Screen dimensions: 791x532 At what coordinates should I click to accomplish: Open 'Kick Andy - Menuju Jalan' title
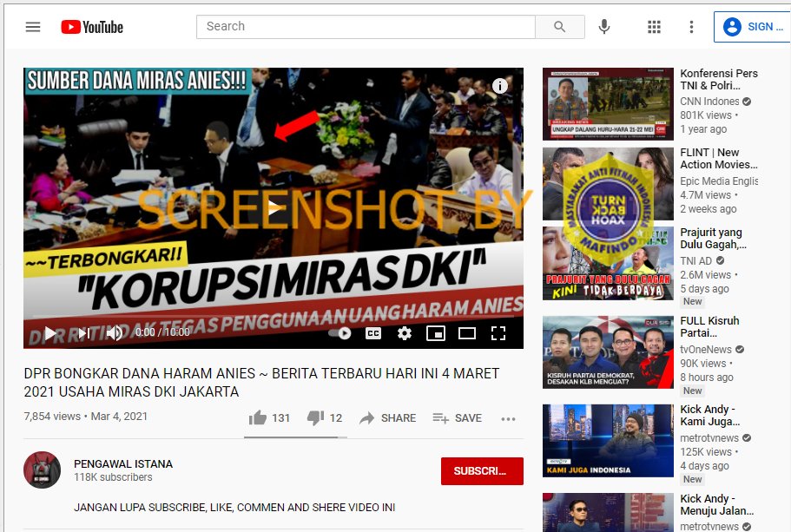[717, 504]
